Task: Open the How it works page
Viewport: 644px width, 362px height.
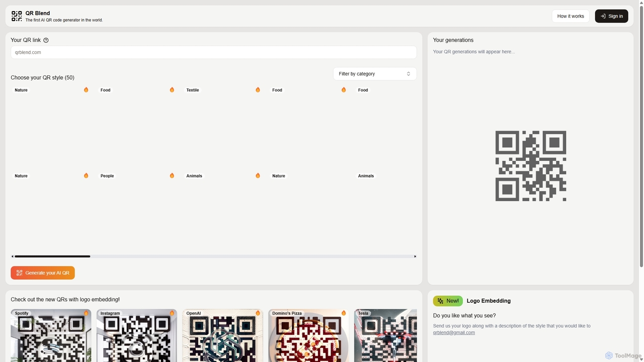Action: click(x=571, y=16)
